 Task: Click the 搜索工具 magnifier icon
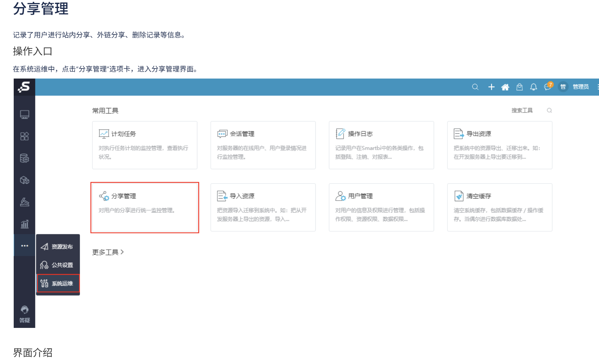(549, 110)
